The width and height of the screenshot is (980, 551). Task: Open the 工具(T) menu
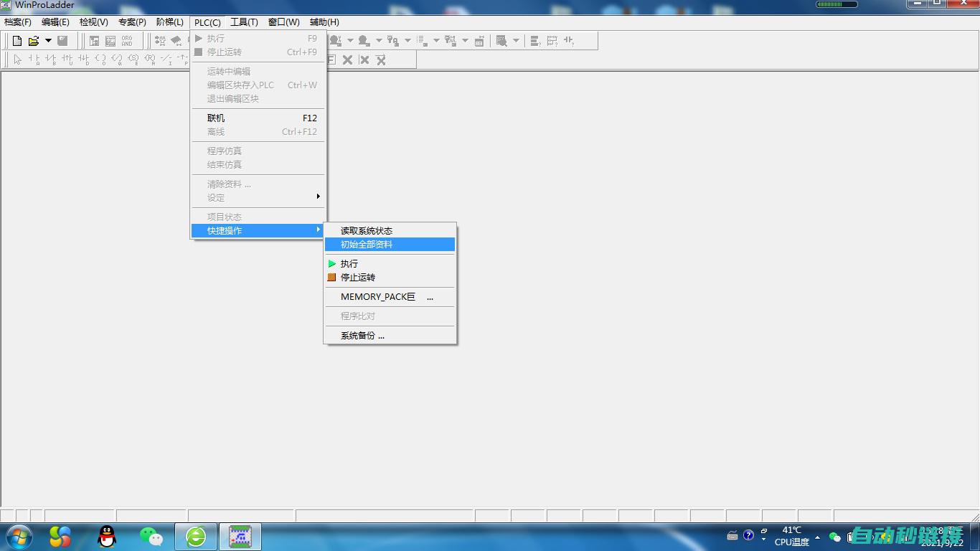tap(244, 22)
